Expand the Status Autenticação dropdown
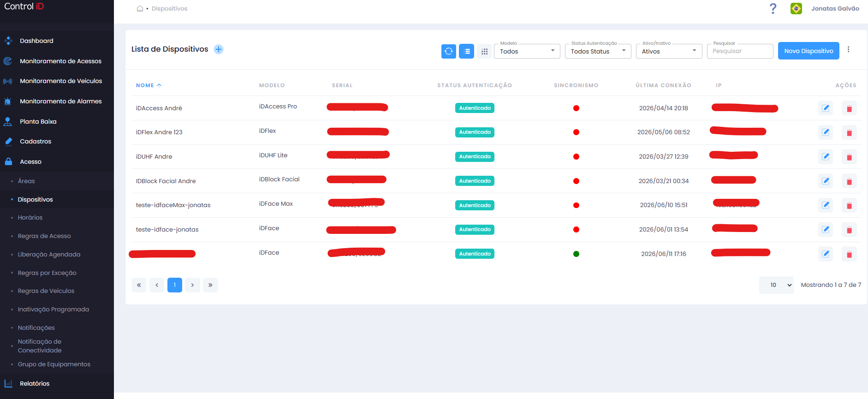Screen dimensions: 868x399 coord(598,51)
